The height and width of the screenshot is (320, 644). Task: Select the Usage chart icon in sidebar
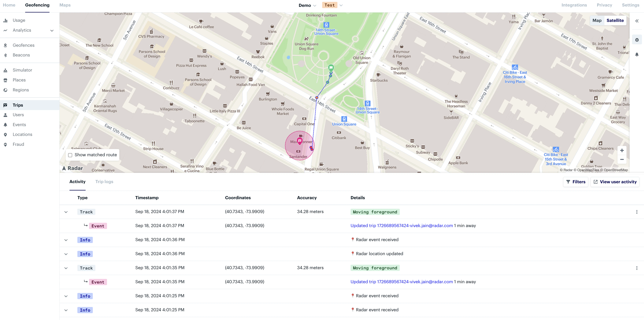5,20
